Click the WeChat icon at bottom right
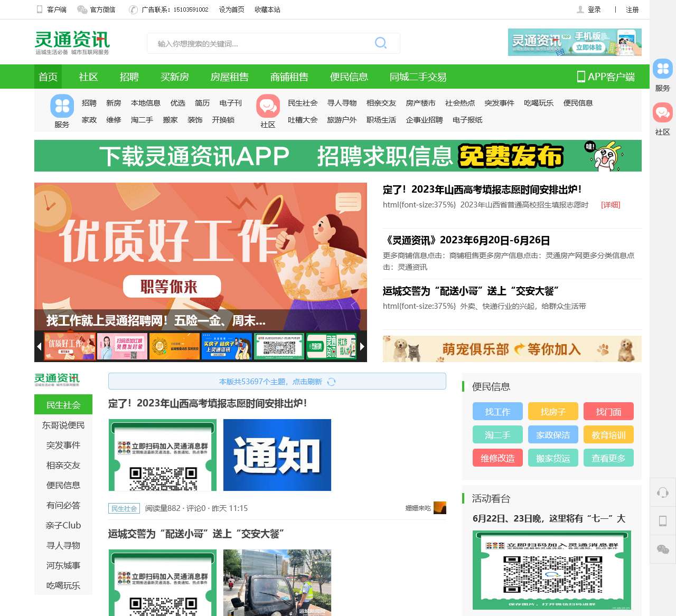 (x=662, y=549)
